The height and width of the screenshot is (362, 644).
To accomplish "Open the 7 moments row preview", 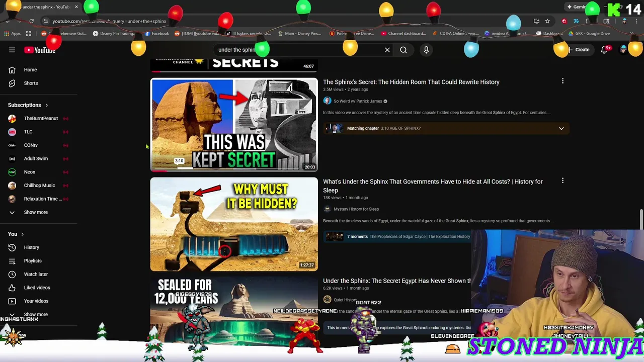I will pos(397,237).
